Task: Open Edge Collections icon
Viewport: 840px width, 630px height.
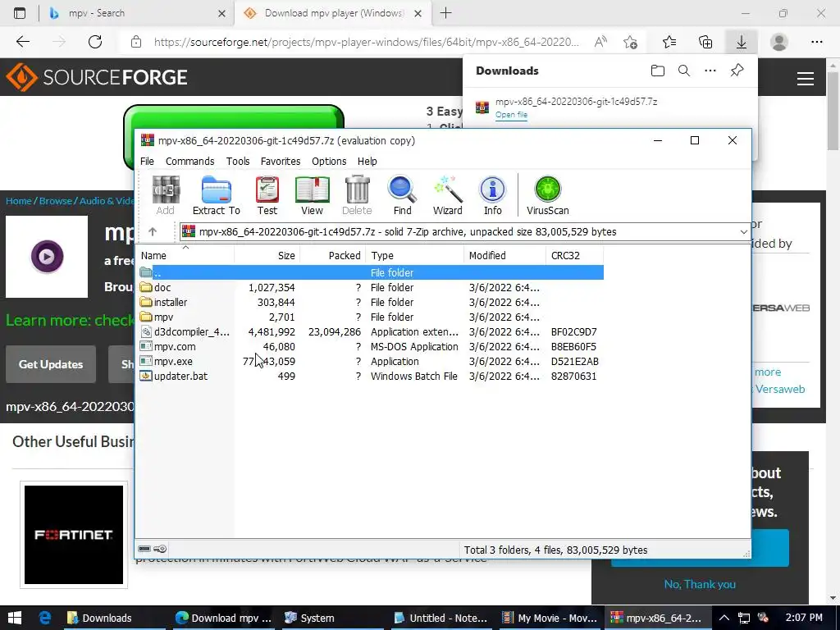Action: (705, 42)
